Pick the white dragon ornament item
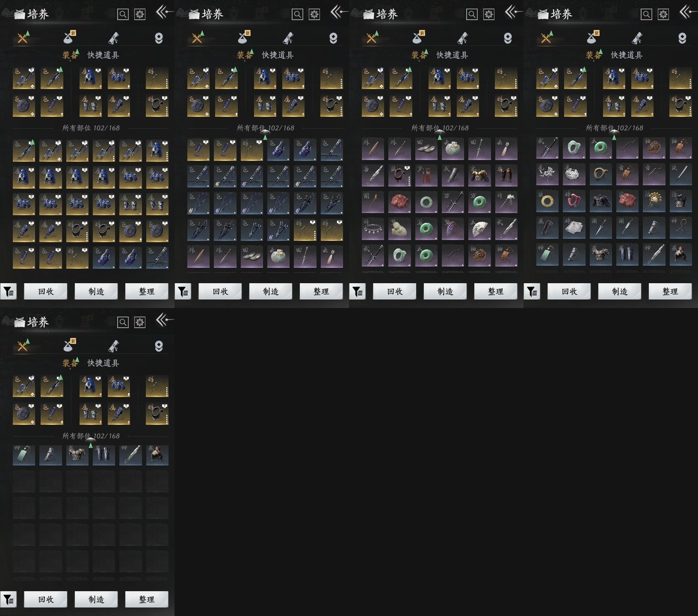 tap(547, 175)
